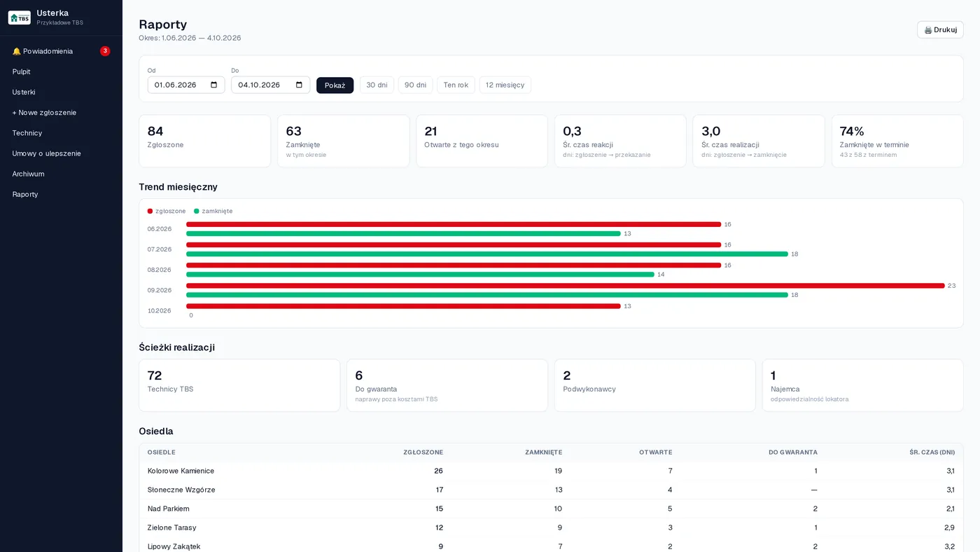The image size is (980, 552).
Task: Select + Nowe zgłoszenie in the sidebar
Action: click(x=61, y=112)
